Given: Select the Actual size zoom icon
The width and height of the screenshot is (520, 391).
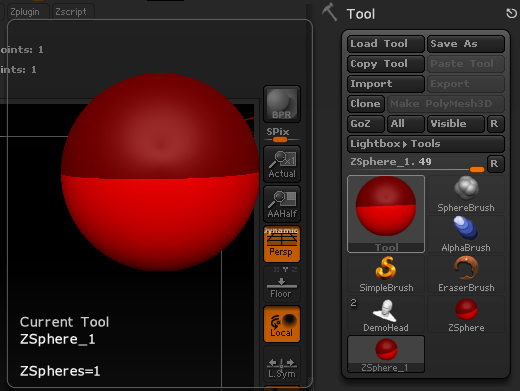Looking at the screenshot, I should click(x=282, y=164).
